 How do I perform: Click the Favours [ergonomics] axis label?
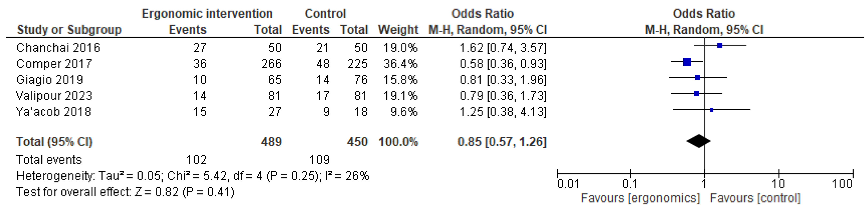coord(640,198)
